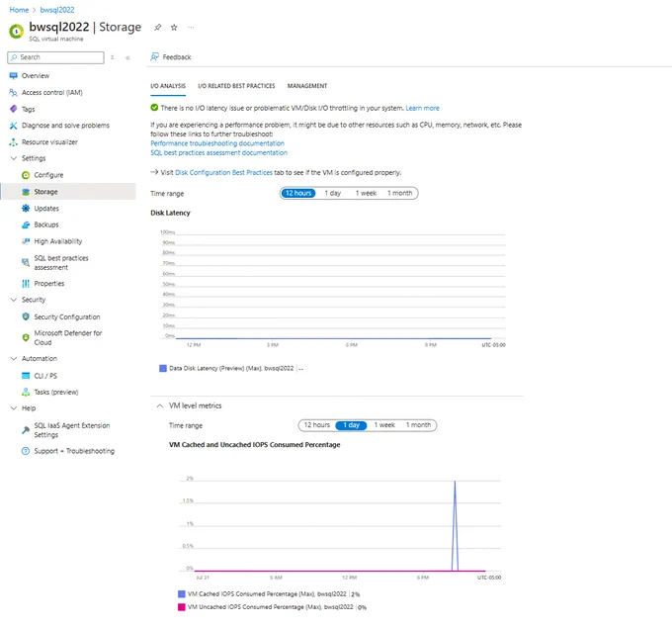This screenshot has height=627, width=672.
Task: Clear the search with the X icon
Action: tap(113, 57)
